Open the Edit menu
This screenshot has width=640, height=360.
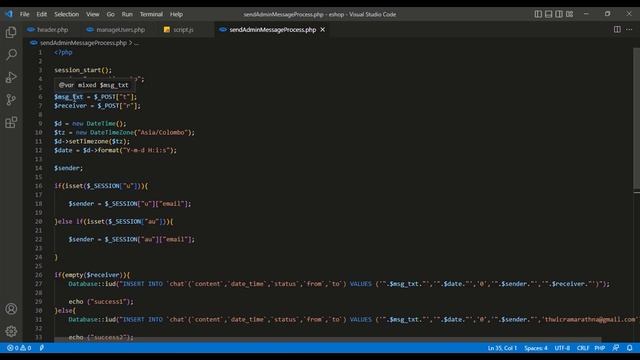[x=42, y=14]
